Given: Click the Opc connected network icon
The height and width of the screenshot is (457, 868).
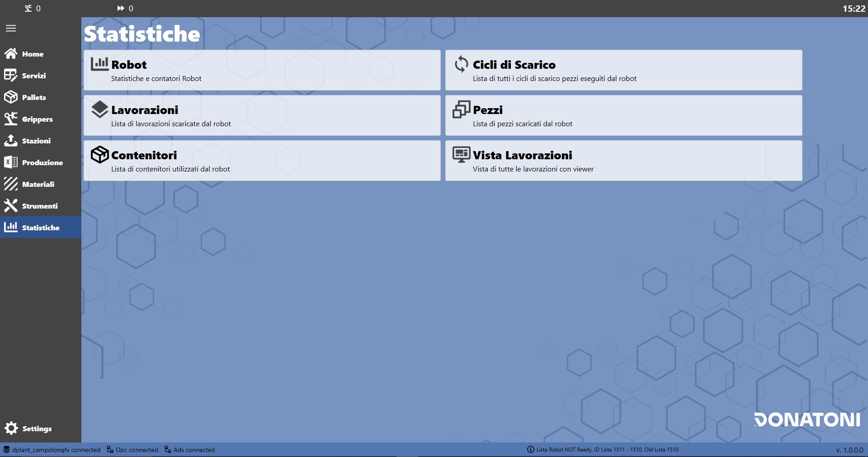Looking at the screenshot, I should click(110, 449).
